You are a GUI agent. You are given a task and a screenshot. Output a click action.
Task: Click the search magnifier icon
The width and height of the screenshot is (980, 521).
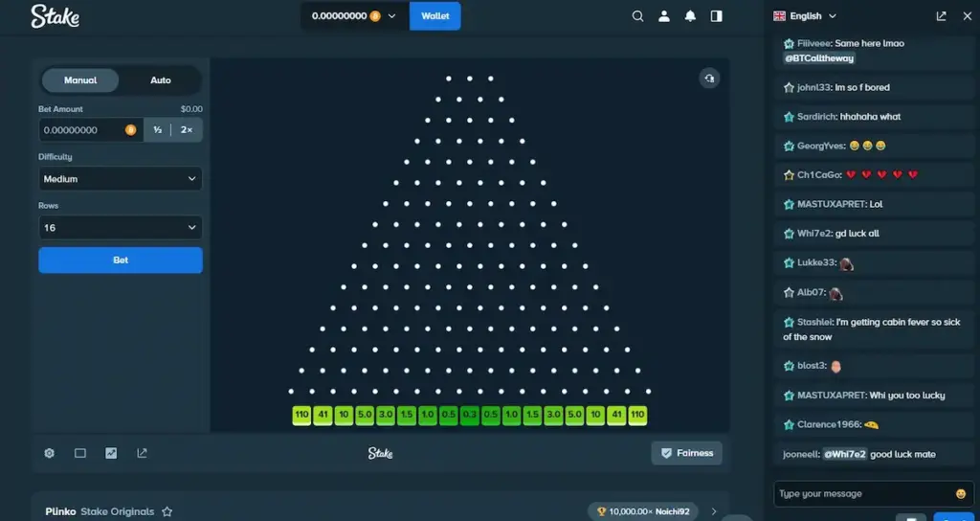637,16
